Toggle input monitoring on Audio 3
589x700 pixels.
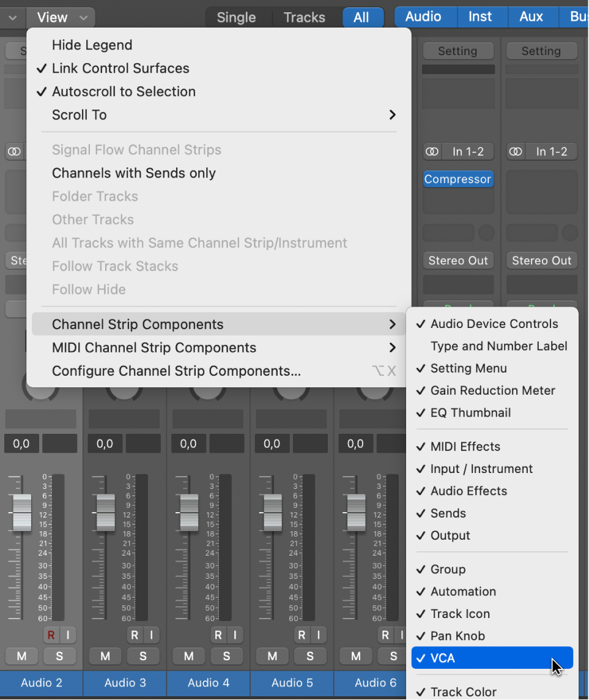coord(151,635)
